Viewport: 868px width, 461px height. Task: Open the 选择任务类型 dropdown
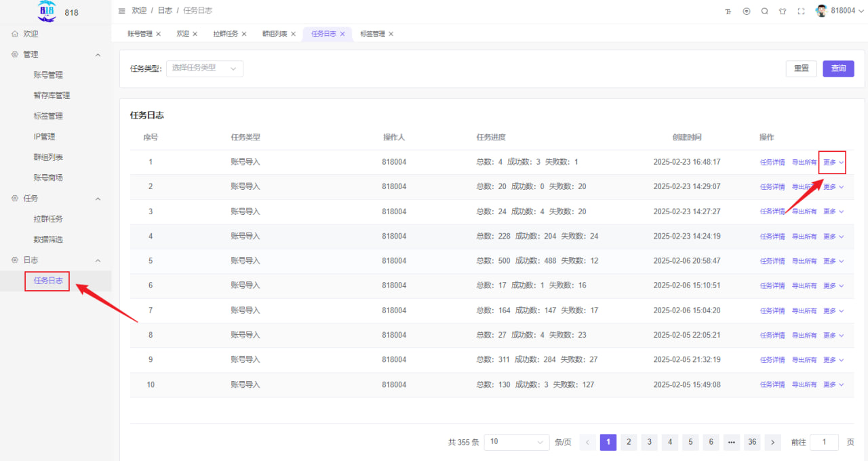pos(205,68)
